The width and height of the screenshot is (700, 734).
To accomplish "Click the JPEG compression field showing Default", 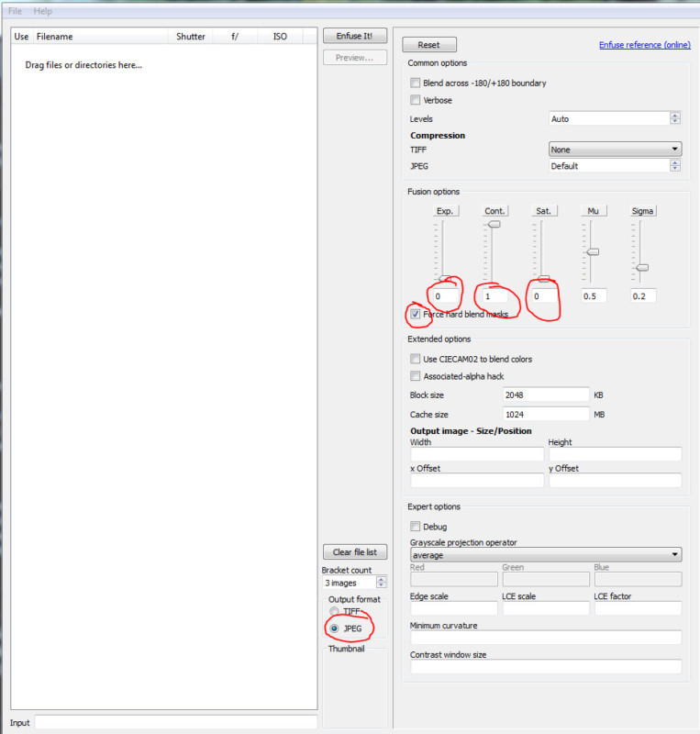I will [x=609, y=166].
